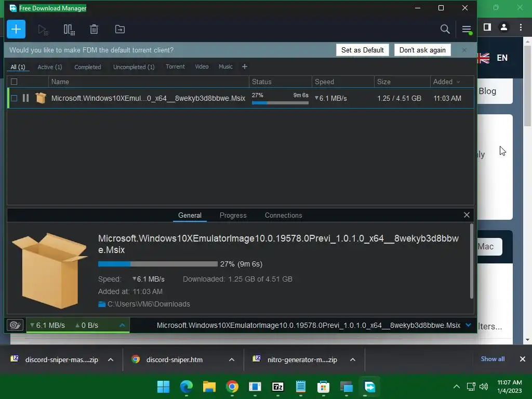Sort downloads by the Speed column
Screen dimensions: 532x399
click(x=343, y=82)
